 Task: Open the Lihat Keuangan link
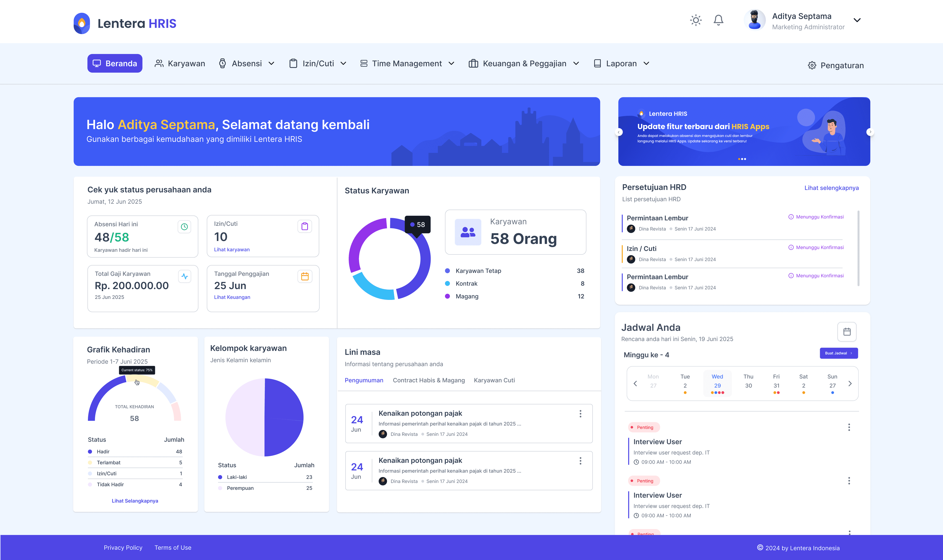tap(232, 297)
